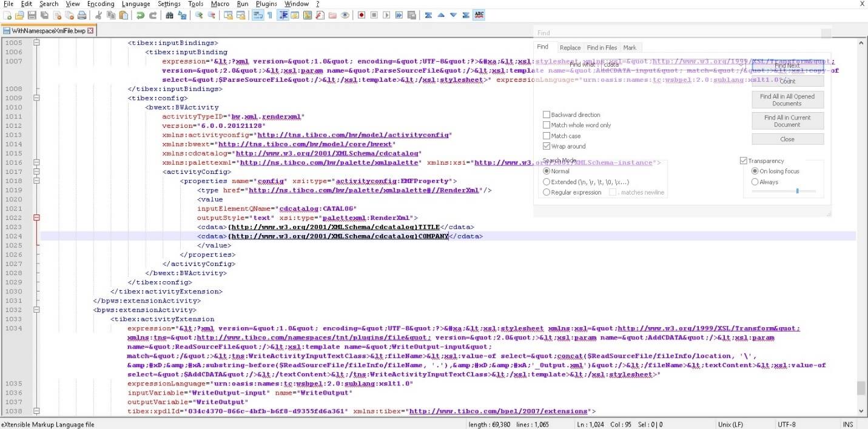Click the Redo arrow toolbar icon
The image size is (868, 429).
coord(153,15)
